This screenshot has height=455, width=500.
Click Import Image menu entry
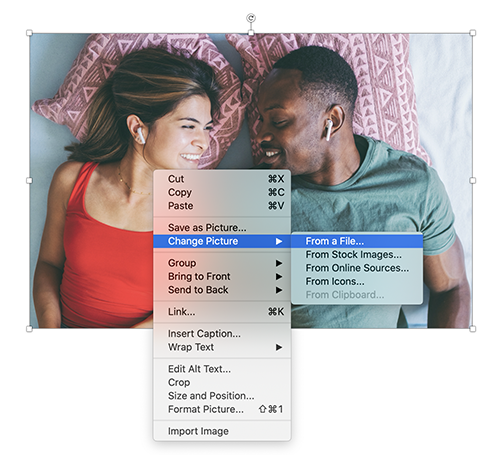point(222,431)
